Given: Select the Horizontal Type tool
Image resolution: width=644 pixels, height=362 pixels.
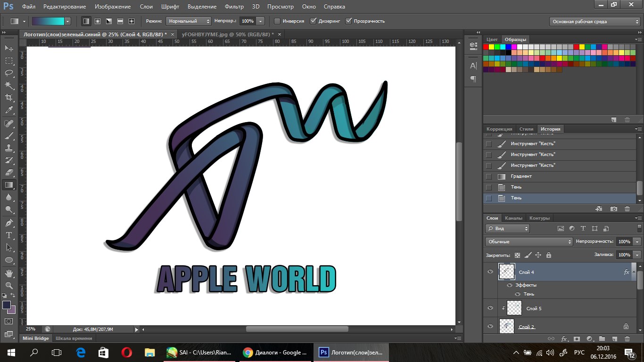Looking at the screenshot, I should click(x=9, y=235).
